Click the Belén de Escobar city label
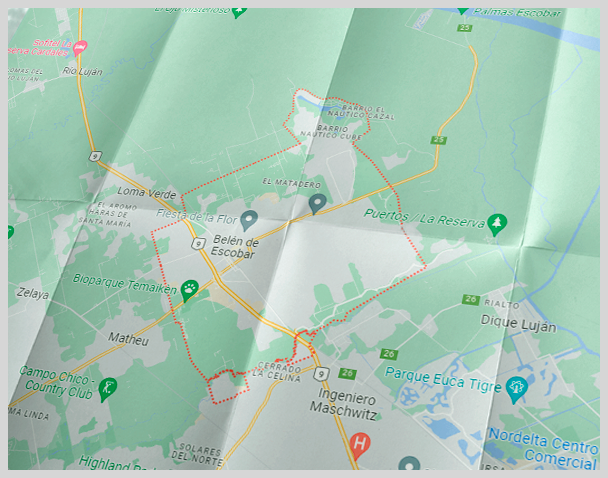Screen dimensions: 608x478 pyautogui.click(x=236, y=247)
